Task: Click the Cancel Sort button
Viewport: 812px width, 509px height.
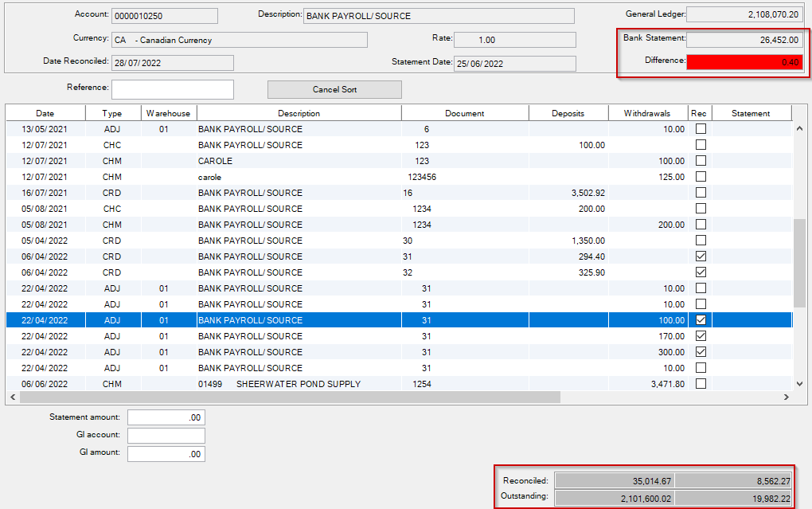Action: (334, 90)
